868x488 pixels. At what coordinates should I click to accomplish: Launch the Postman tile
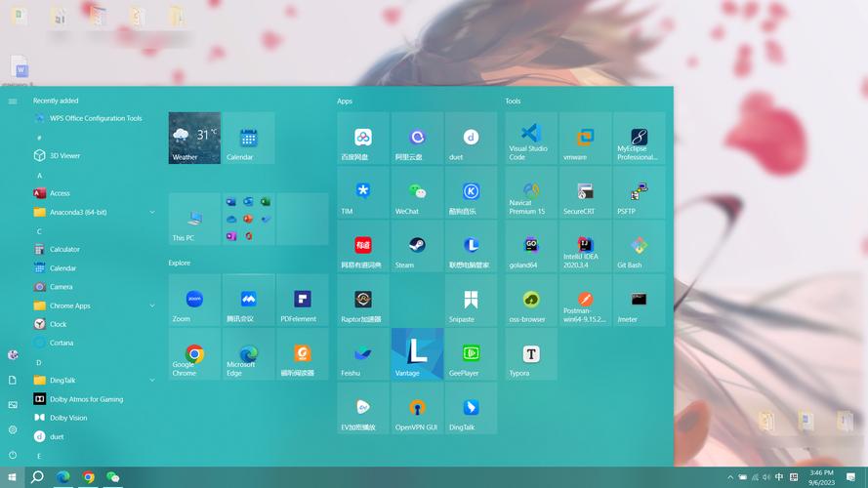pyautogui.click(x=585, y=300)
